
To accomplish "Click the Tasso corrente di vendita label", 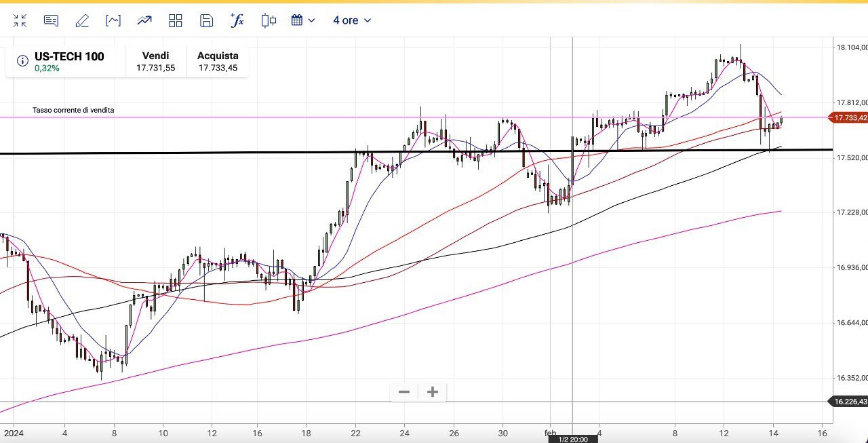I will pyautogui.click(x=73, y=110).
